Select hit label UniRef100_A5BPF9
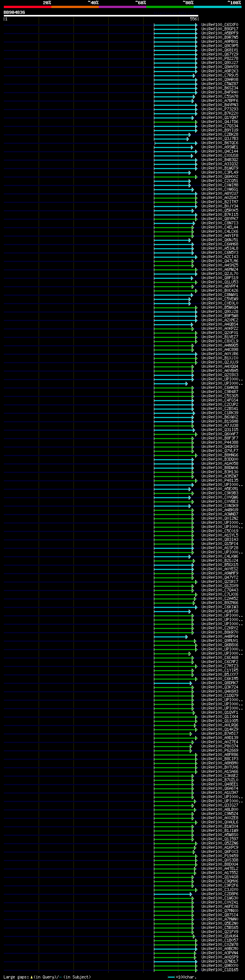The width and height of the screenshot is (245, 980). point(220,33)
